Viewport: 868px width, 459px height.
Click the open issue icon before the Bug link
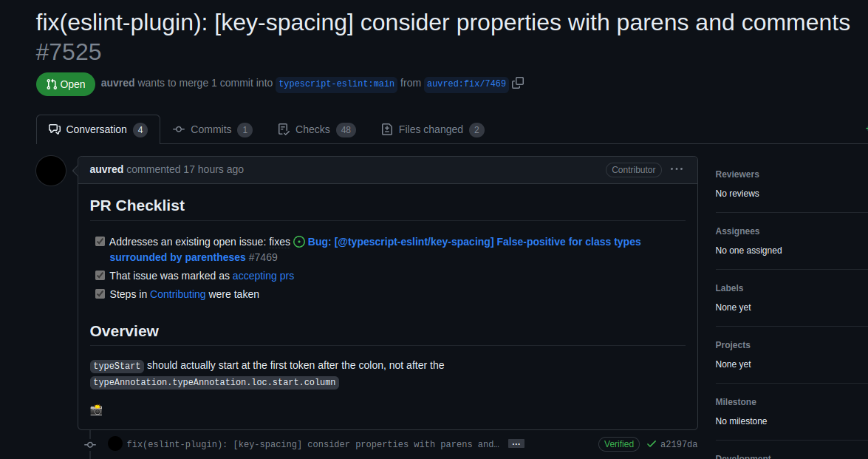298,241
